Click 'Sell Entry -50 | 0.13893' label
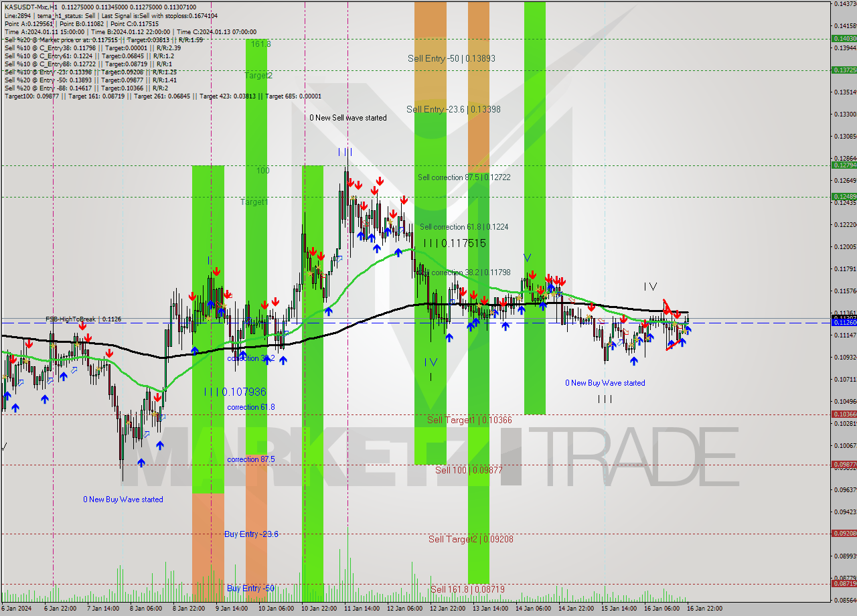This screenshot has width=857, height=616. click(x=451, y=58)
